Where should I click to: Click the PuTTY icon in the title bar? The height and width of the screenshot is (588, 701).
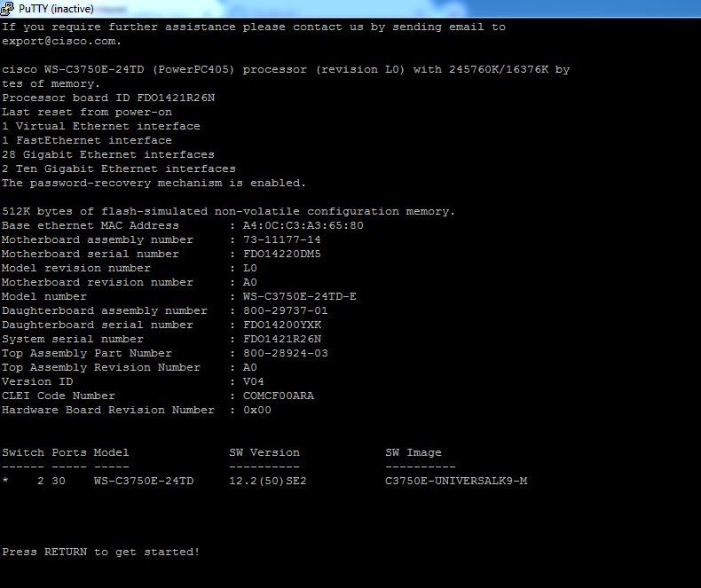pos(7,9)
